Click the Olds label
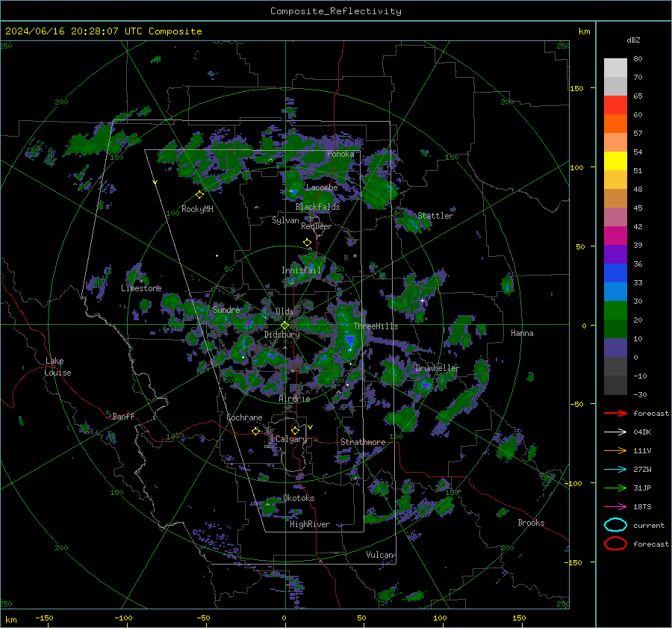Screen dimensions: 672x628 coord(284,311)
